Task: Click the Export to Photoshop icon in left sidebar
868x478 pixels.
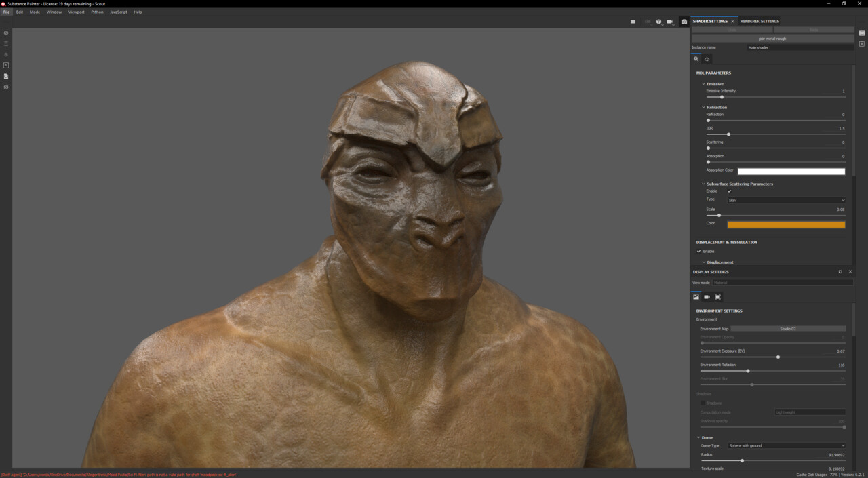Action: click(x=6, y=65)
